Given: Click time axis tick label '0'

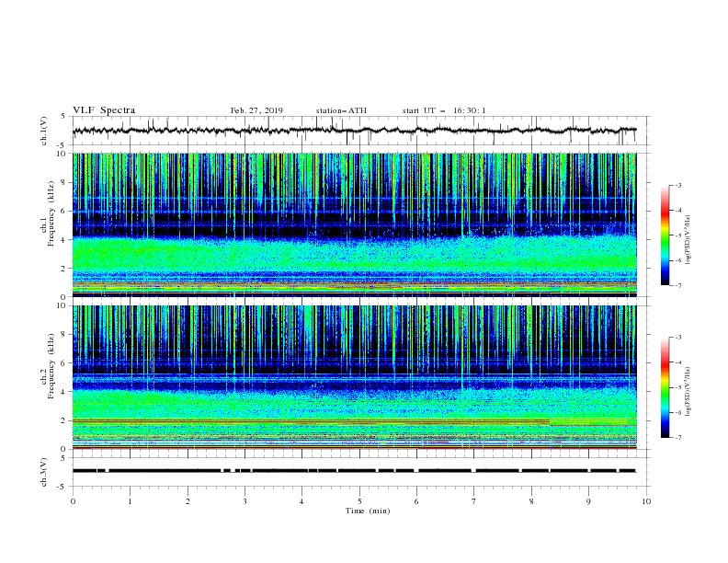Looking at the screenshot, I should pyautogui.click(x=73, y=501).
